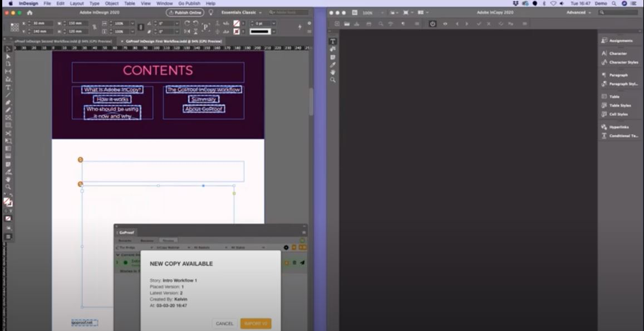Screen dimensions: 644x331
Task: Click the power icon in InCopy toolbar
Action: [432, 24]
